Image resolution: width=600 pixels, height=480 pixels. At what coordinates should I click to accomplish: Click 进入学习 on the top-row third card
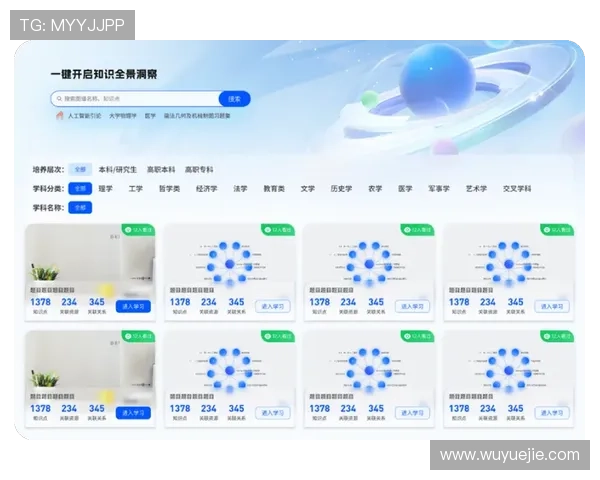[412, 306]
